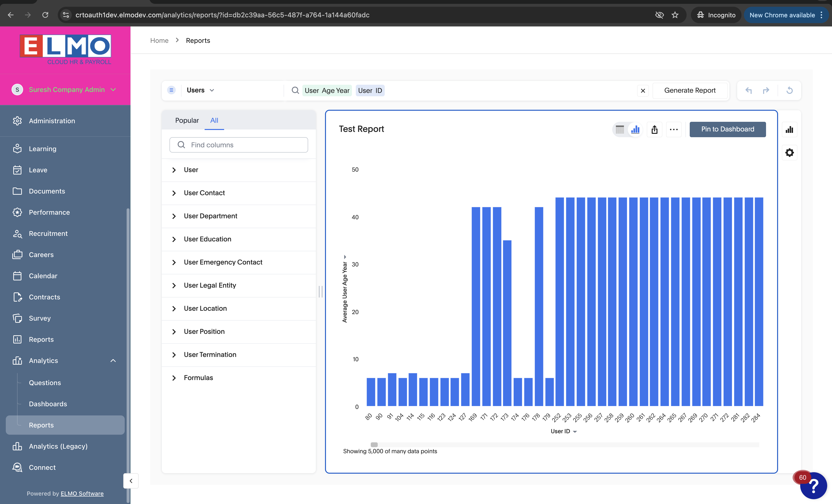832x504 pixels.
Task: Undo the last report change
Action: (x=749, y=90)
